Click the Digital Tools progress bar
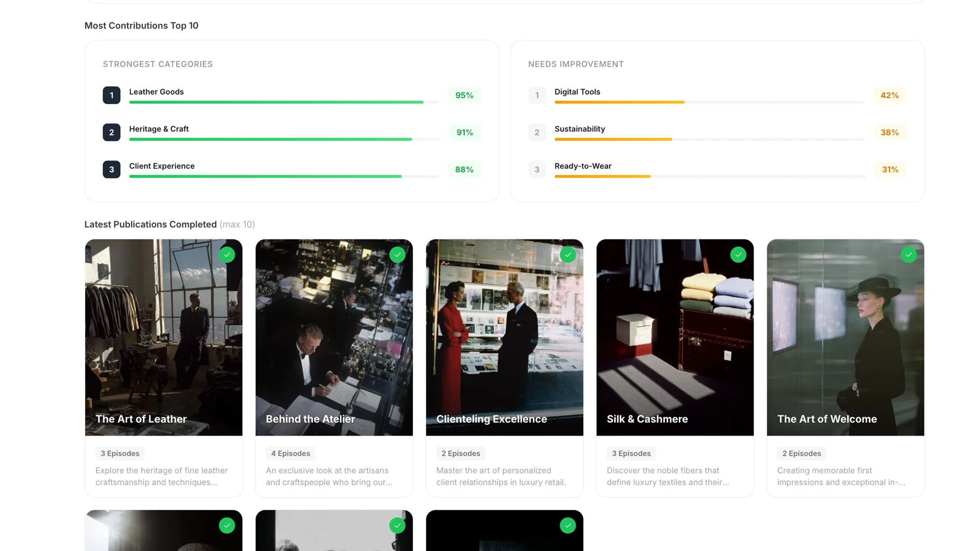This screenshot has height=551, width=980. pyautogui.click(x=709, y=102)
